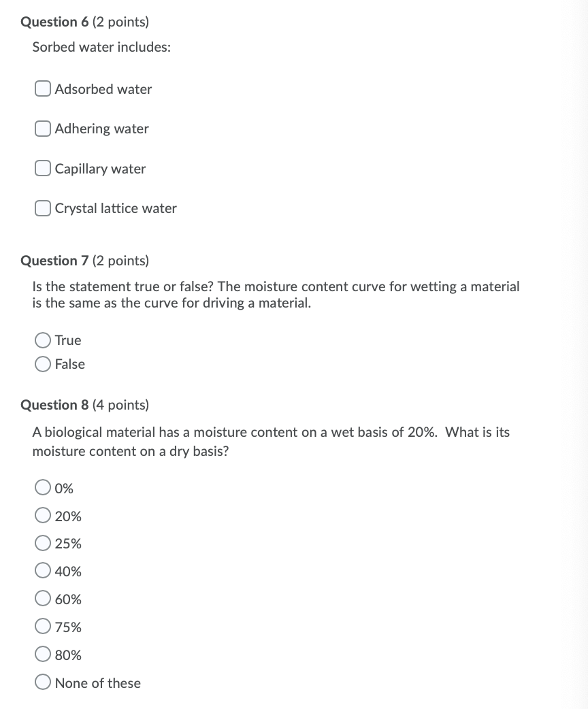Choose the 0% answer

(42, 487)
